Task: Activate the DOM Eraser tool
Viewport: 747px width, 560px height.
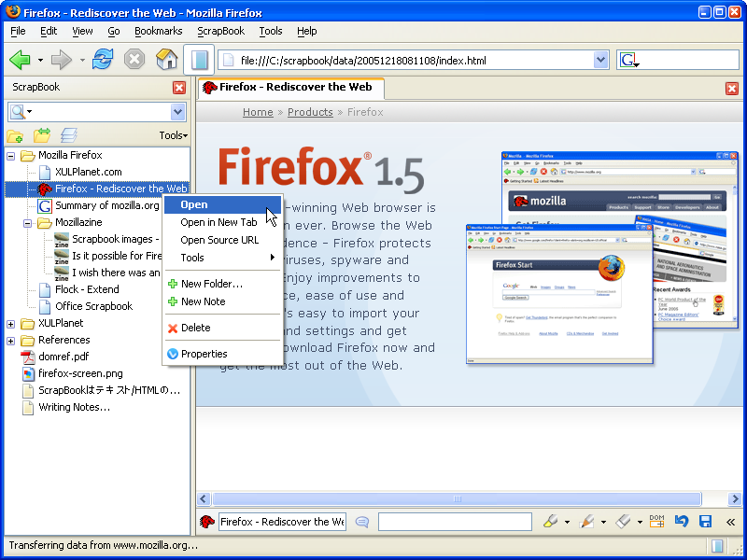Action: [x=656, y=522]
